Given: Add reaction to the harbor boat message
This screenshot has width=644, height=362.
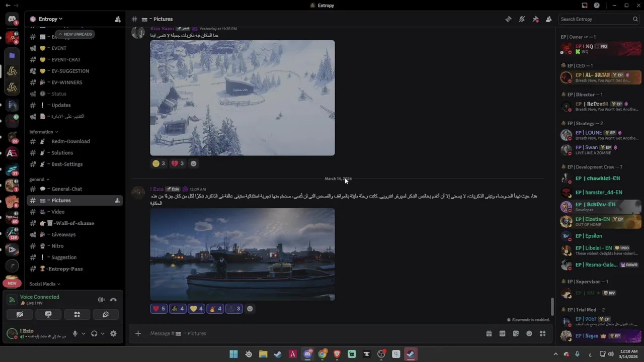Looking at the screenshot, I should (250, 309).
